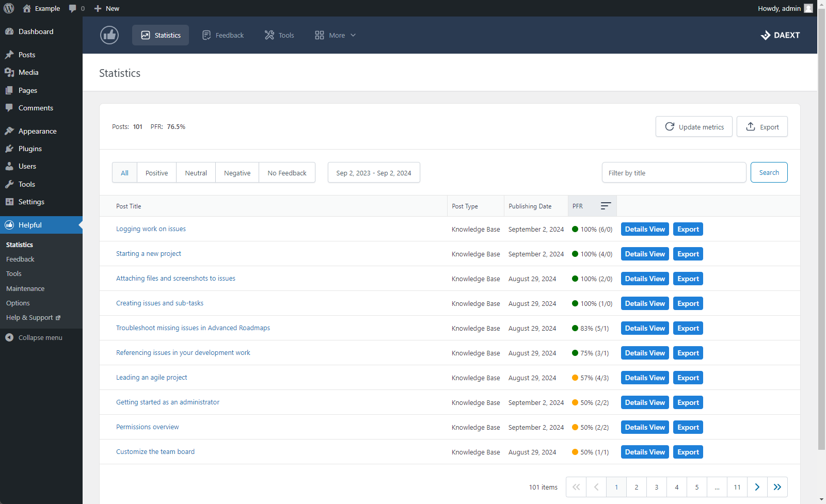Go to last page with double-arrow icon

click(x=777, y=487)
